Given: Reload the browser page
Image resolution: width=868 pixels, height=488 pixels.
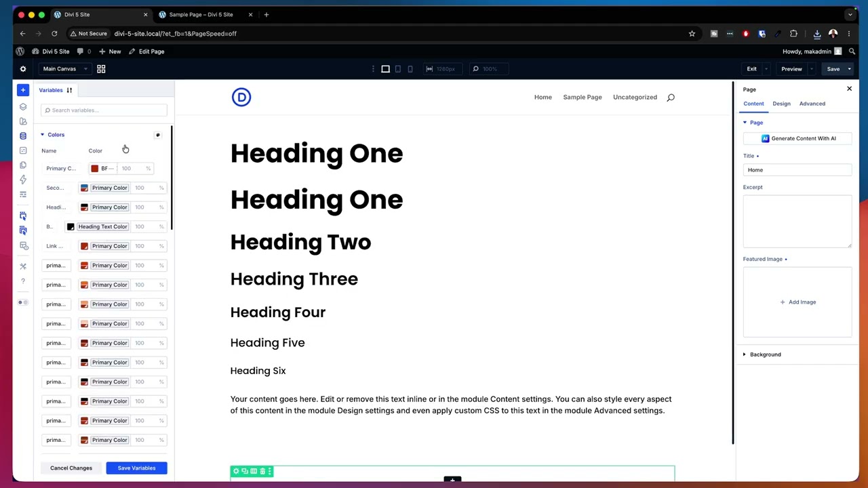Looking at the screenshot, I should click(x=54, y=33).
